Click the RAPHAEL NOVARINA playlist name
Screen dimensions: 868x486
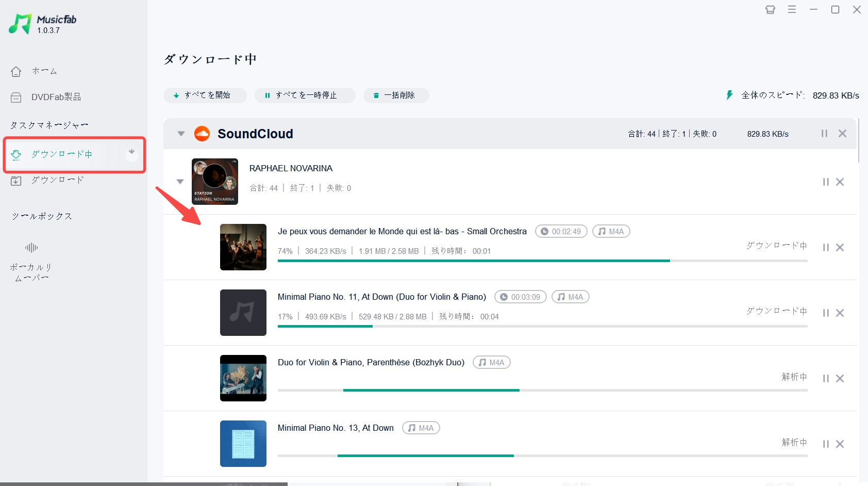[291, 169]
